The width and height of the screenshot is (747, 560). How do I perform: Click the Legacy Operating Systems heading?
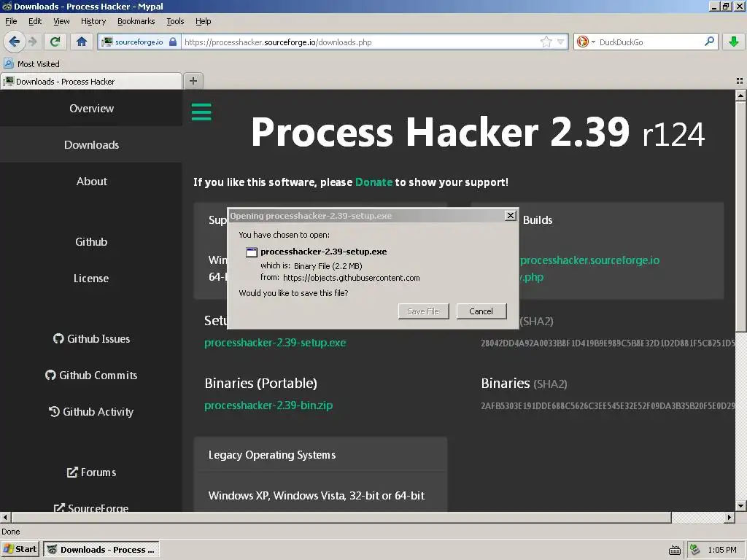click(x=272, y=455)
